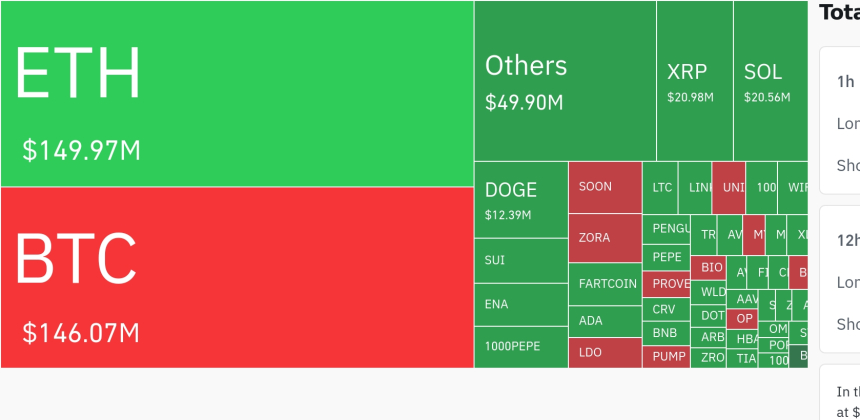Viewport: 860px width, 420px height.
Task: Click the LTC cell
Action: coord(661,187)
